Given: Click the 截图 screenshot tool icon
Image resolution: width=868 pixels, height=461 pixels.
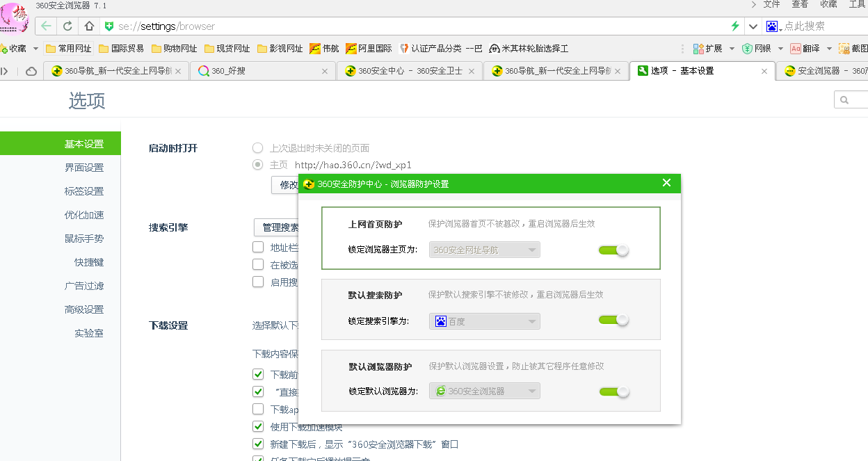Looking at the screenshot, I should point(844,49).
